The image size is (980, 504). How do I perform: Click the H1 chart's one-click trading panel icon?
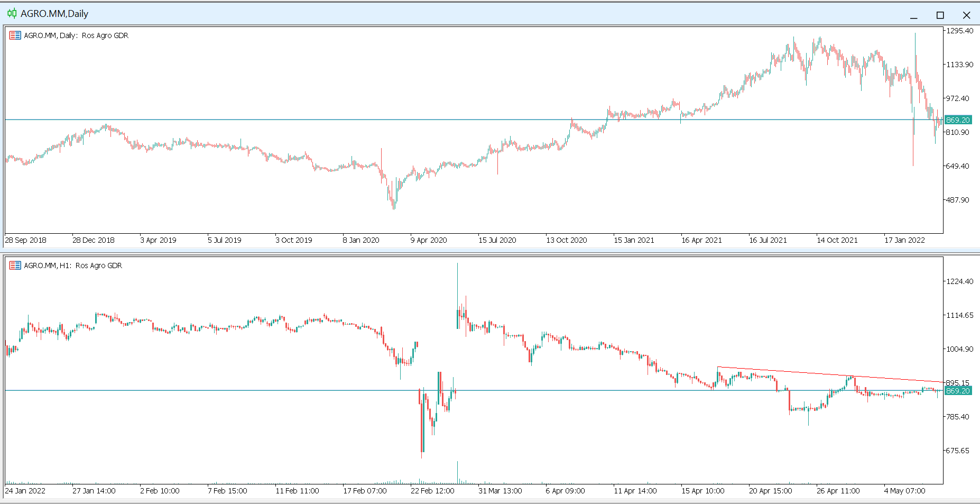15,265
